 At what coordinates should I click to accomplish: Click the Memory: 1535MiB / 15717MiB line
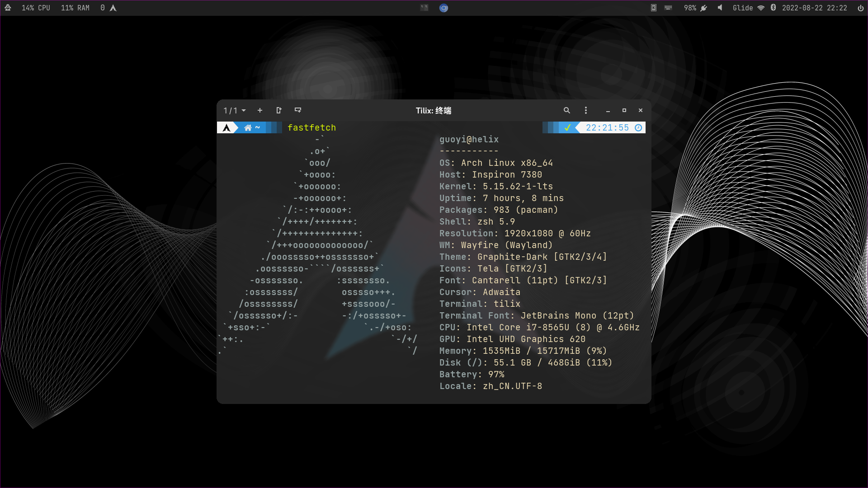point(523,351)
